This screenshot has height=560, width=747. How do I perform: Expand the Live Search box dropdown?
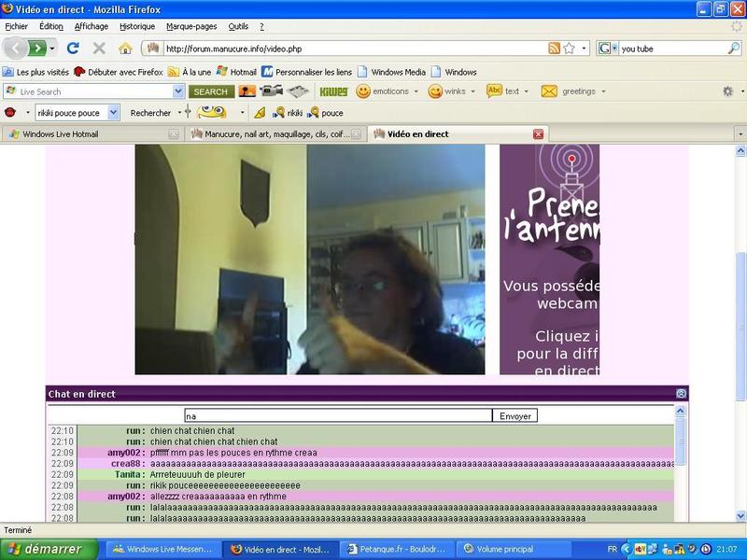point(178,91)
